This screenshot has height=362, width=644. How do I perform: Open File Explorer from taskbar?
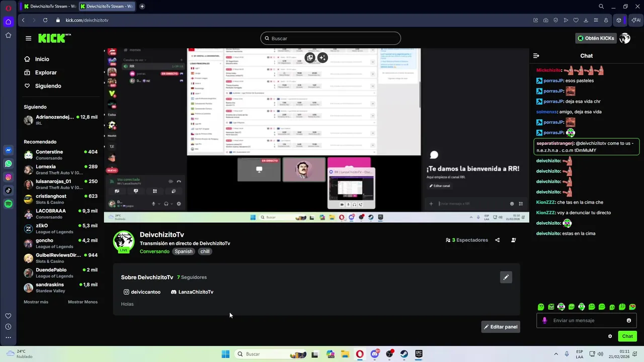(x=345, y=354)
